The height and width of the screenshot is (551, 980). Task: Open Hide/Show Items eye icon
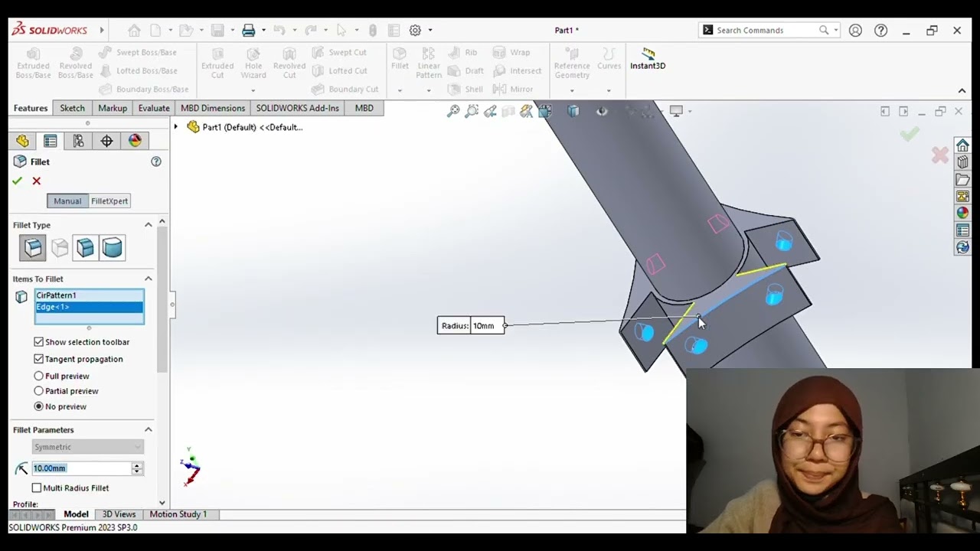(602, 111)
